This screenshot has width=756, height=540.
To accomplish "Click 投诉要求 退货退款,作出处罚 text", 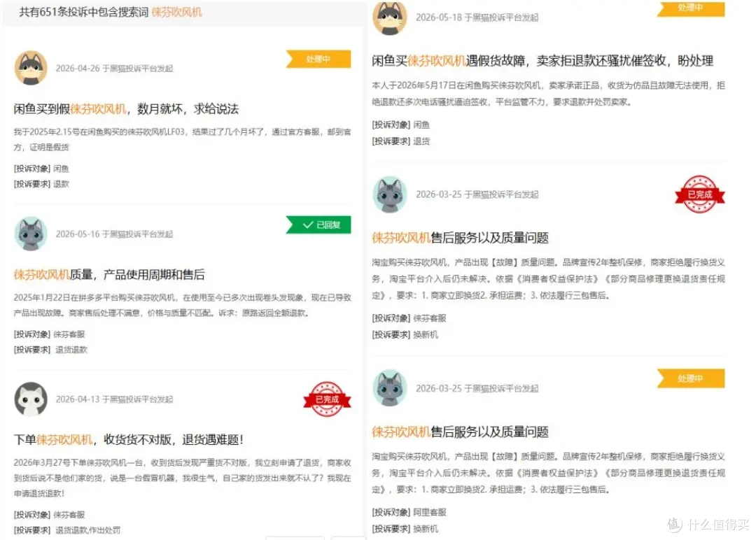I will click(67, 530).
